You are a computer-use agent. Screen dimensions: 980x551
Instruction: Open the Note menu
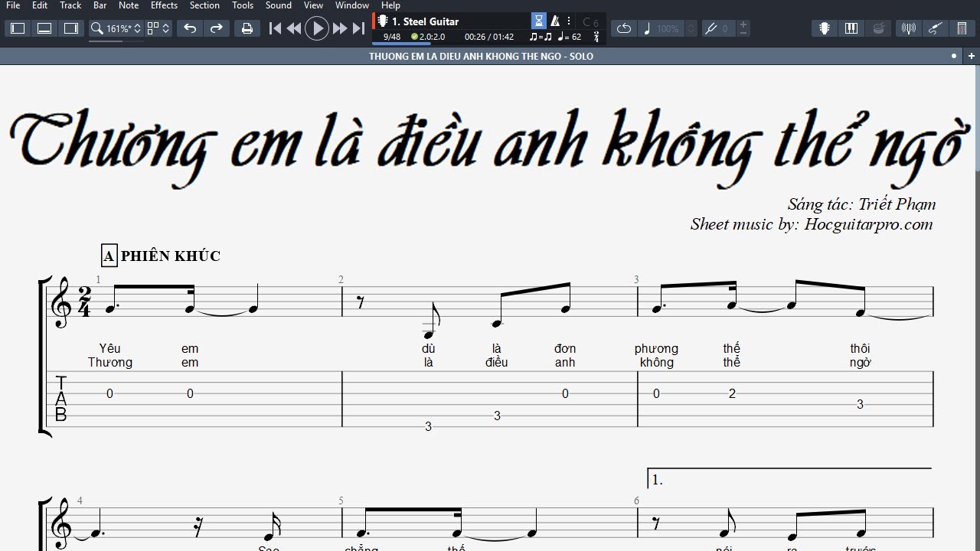pyautogui.click(x=129, y=5)
